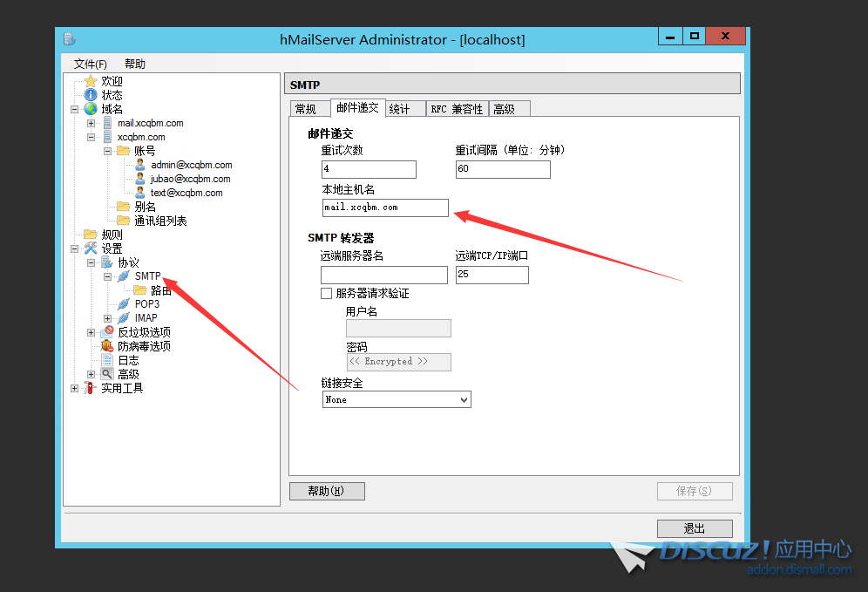Click the star icon beside 欢迎
The width and height of the screenshot is (868, 592).
click(x=91, y=81)
